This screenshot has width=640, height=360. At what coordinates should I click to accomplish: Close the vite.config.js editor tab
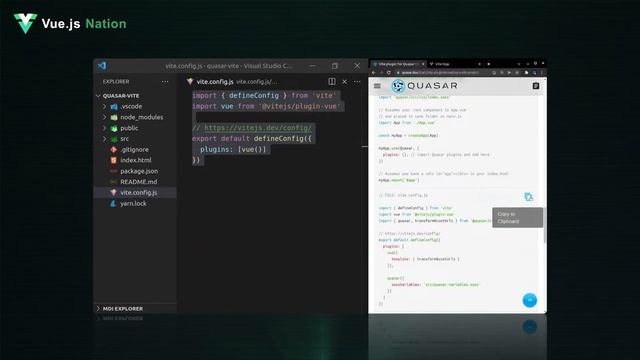pyautogui.click(x=344, y=82)
